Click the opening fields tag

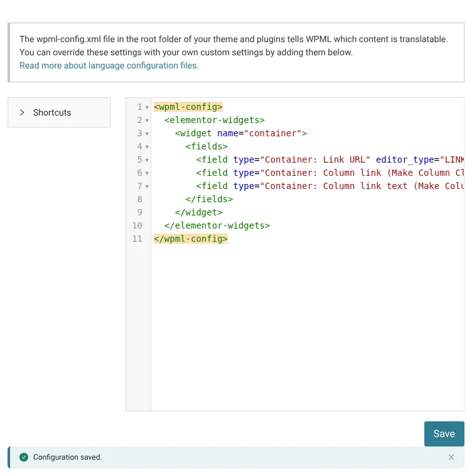206,146
